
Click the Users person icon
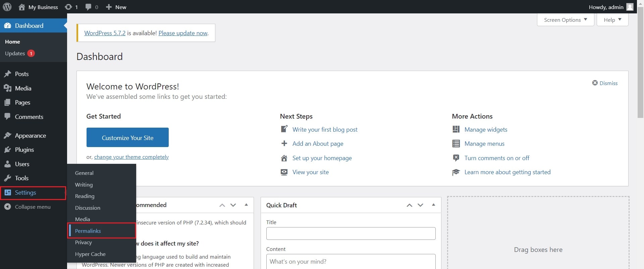[7, 164]
